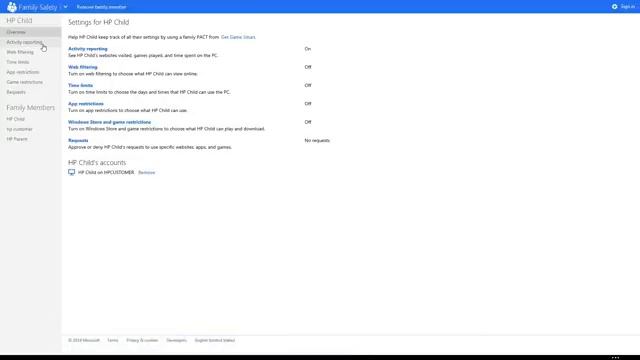This screenshot has height=360, width=640.
Task: Click the Requests heading link
Action: tap(78, 141)
